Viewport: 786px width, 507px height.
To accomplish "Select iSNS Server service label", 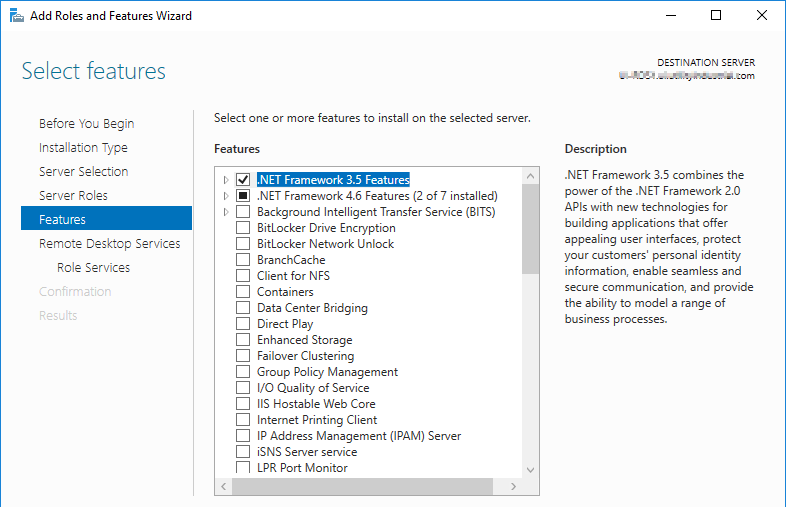I will click(x=307, y=452).
